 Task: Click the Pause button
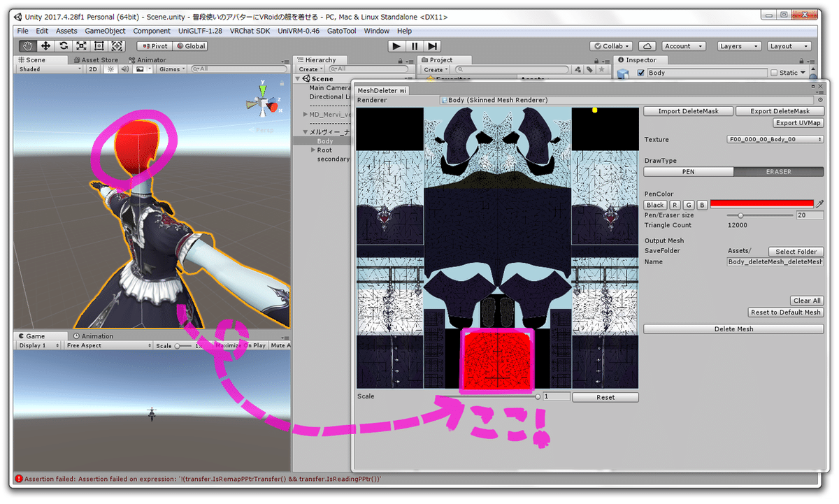415,46
